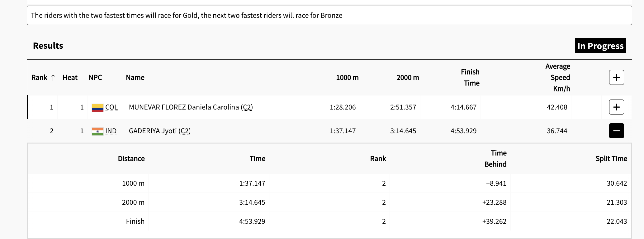Image resolution: width=644 pixels, height=239 pixels.
Task: Click the India flag icon
Action: click(x=97, y=131)
